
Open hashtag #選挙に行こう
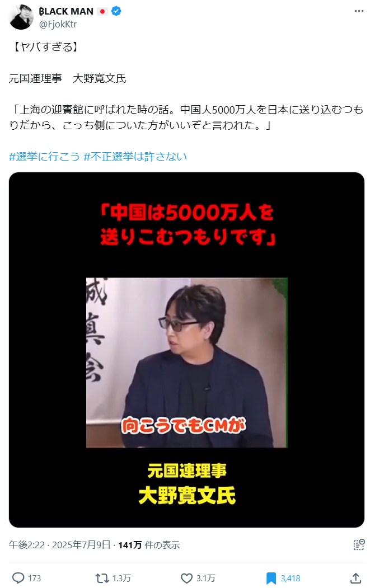(x=44, y=157)
